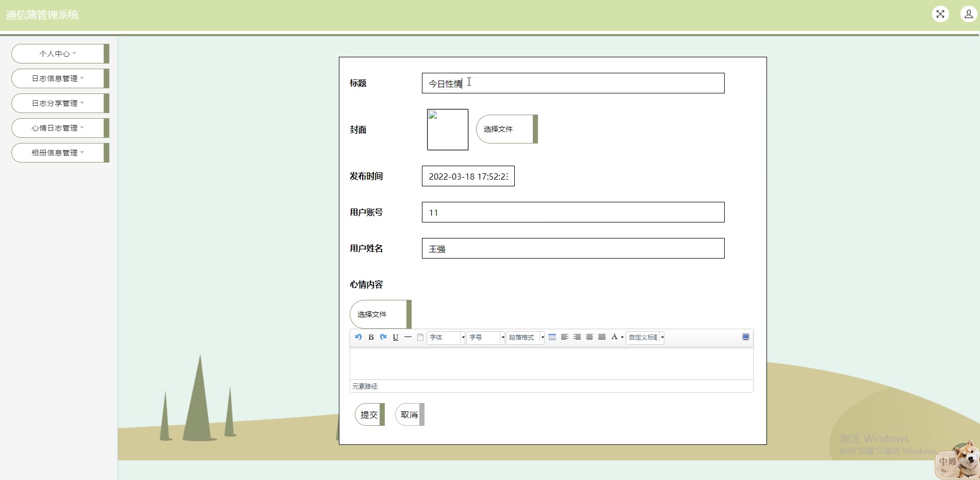Click the 用户账号 field label
This screenshot has height=480, width=980.
pyautogui.click(x=366, y=212)
